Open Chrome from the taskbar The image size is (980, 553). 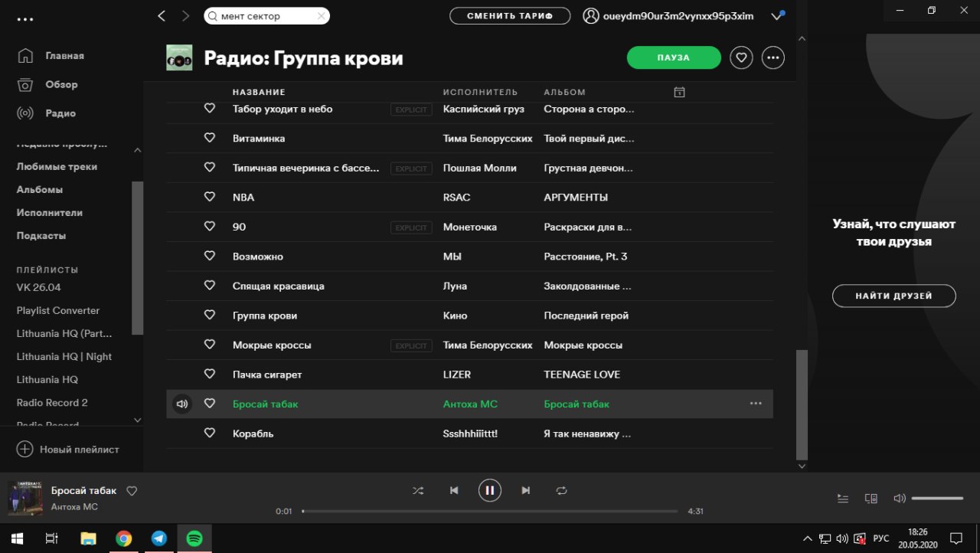click(x=123, y=538)
